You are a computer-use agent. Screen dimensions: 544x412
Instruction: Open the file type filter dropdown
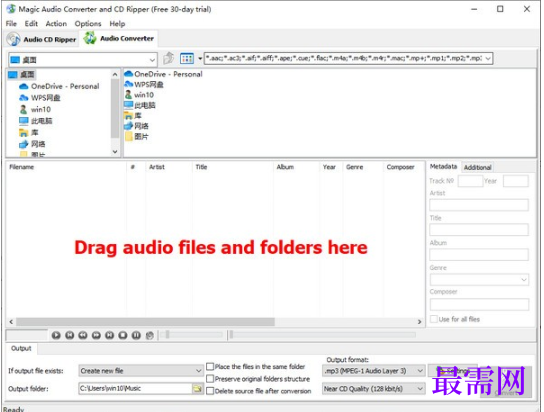click(x=488, y=58)
